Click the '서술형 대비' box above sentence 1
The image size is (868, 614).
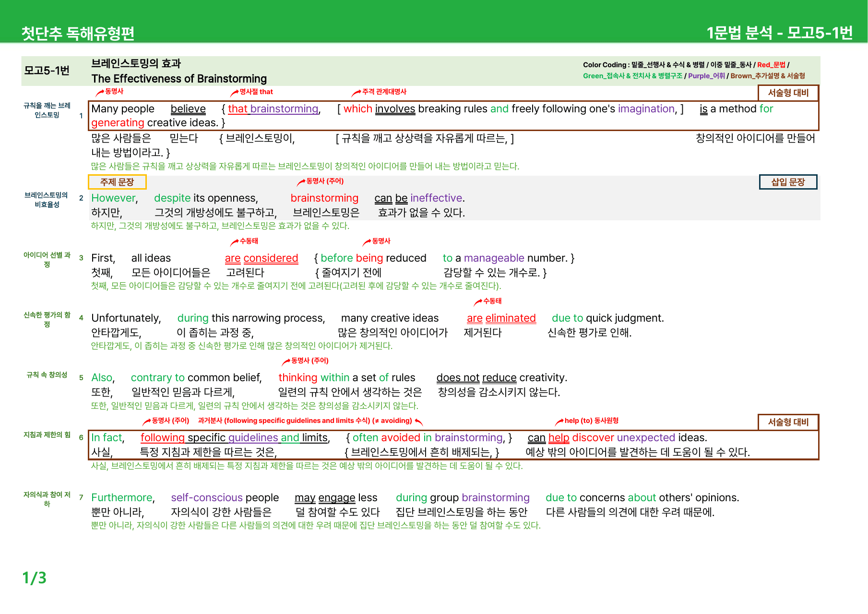788,93
